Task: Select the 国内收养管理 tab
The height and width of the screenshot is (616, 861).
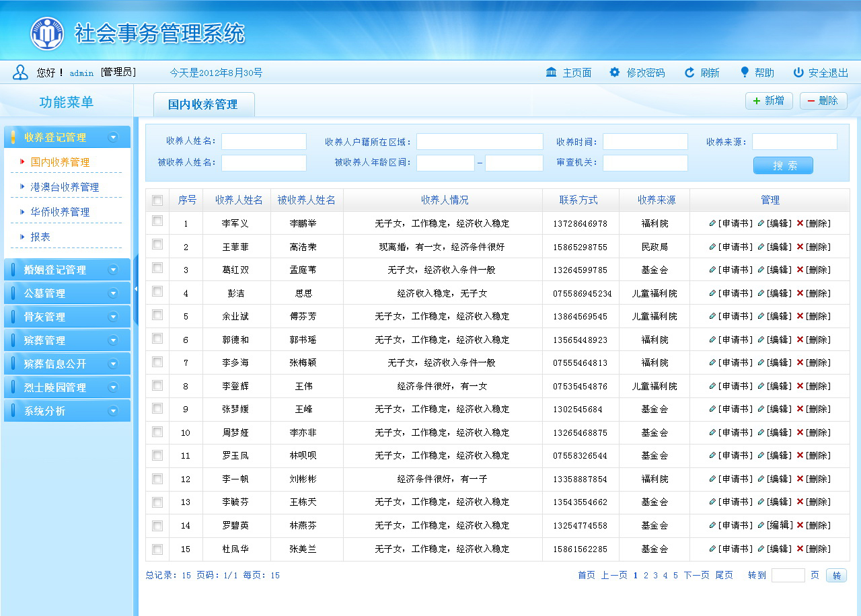Action: point(204,104)
